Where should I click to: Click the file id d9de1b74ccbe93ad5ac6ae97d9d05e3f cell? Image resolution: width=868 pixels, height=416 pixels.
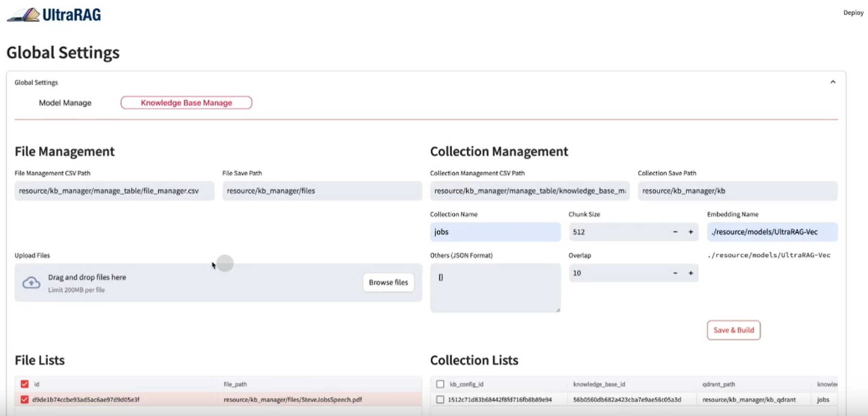[86, 399]
